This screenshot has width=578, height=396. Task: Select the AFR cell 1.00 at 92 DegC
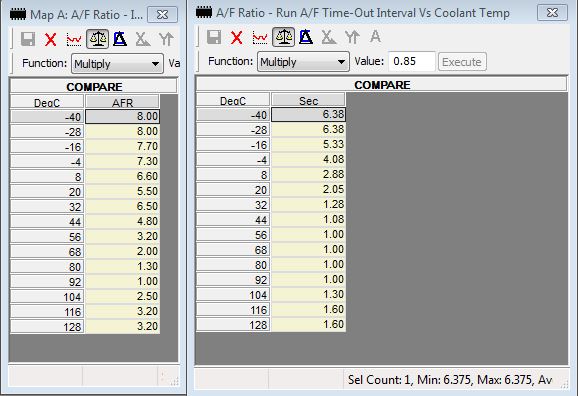coord(122,282)
